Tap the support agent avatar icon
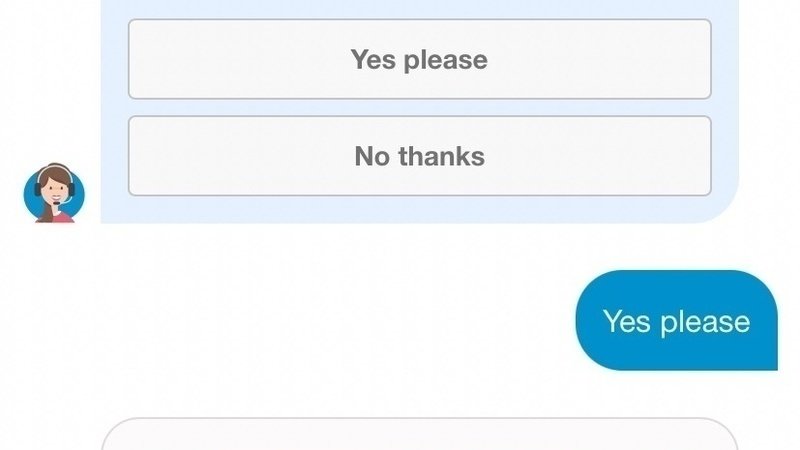The width and height of the screenshot is (800, 450). click(54, 193)
